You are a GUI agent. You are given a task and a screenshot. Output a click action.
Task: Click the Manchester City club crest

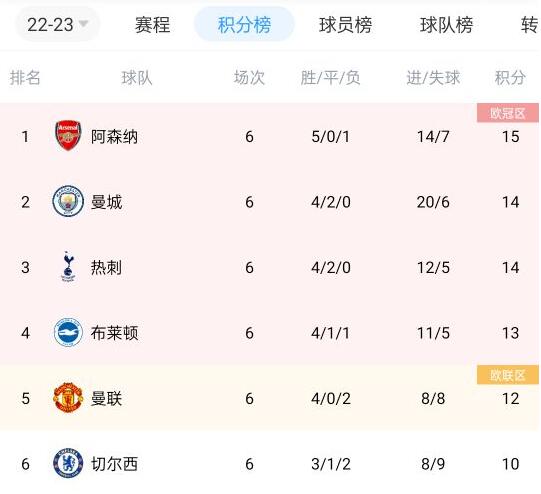(x=68, y=201)
